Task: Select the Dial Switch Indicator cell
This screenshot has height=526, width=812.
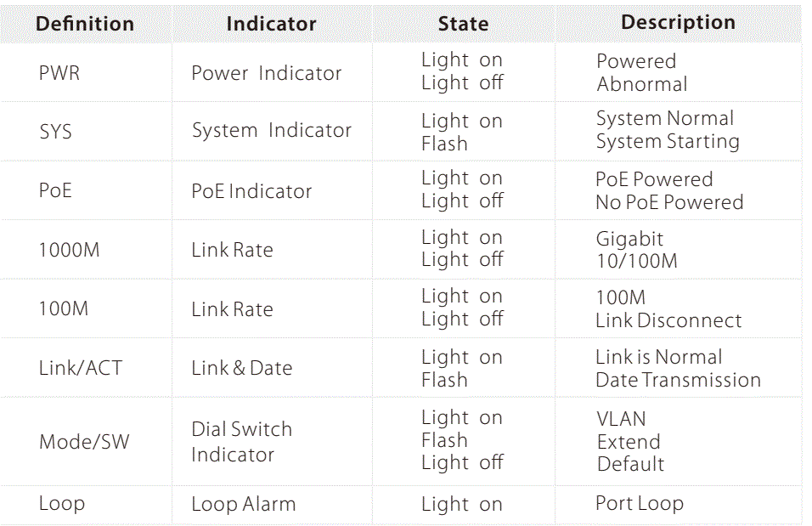Action: click(241, 442)
